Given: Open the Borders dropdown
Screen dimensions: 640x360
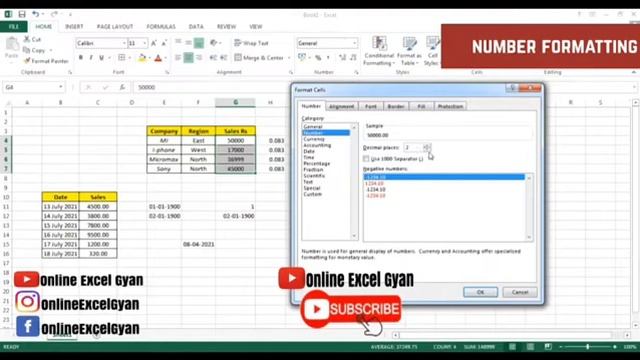Looking at the screenshot, I should pyautogui.click(x=129, y=58).
